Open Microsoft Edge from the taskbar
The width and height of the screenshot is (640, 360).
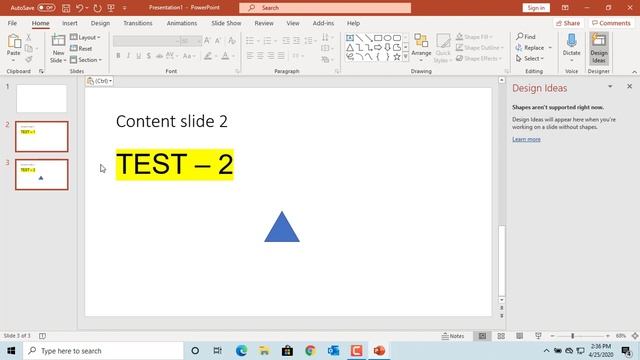pos(241,351)
